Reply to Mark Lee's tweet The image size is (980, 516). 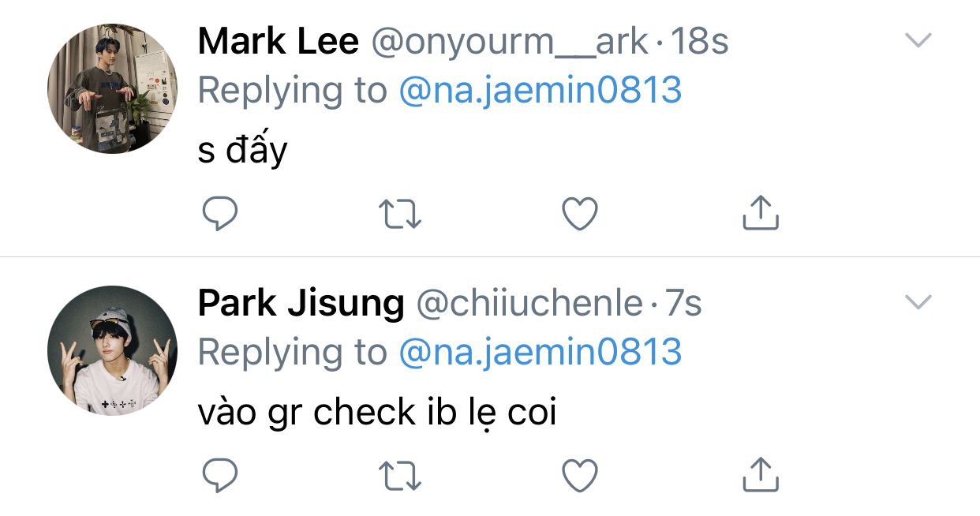(220, 213)
